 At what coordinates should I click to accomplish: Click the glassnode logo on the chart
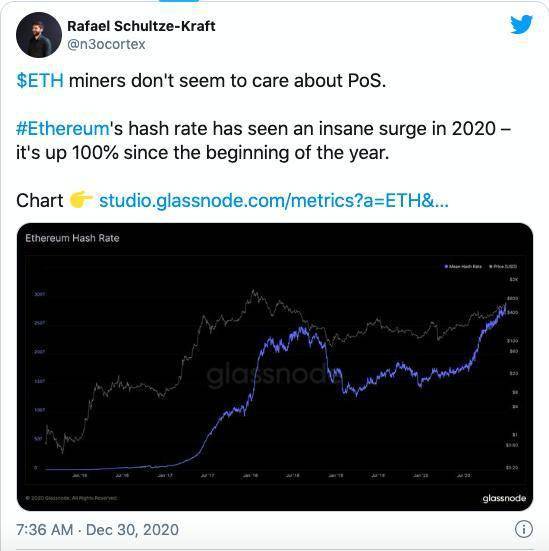pyautogui.click(x=504, y=498)
